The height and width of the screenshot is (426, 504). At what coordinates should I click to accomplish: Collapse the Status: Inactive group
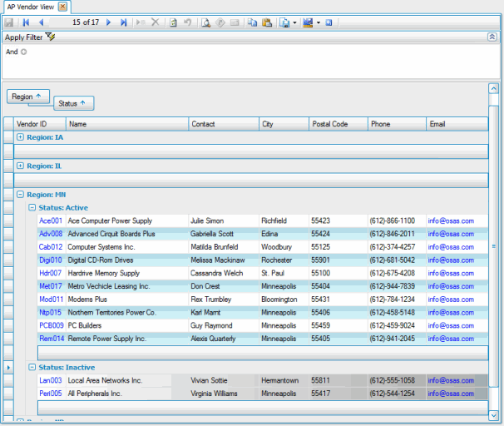tap(32, 367)
